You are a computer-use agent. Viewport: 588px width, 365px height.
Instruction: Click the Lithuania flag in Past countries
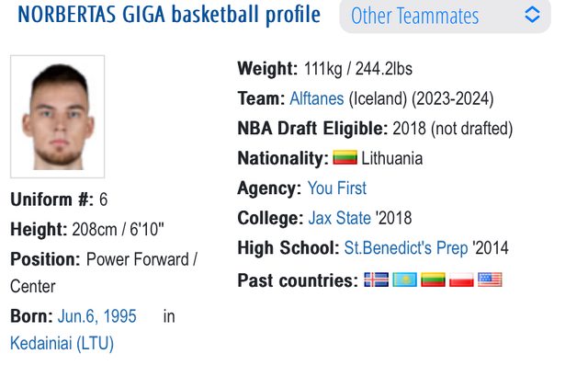pos(433,279)
